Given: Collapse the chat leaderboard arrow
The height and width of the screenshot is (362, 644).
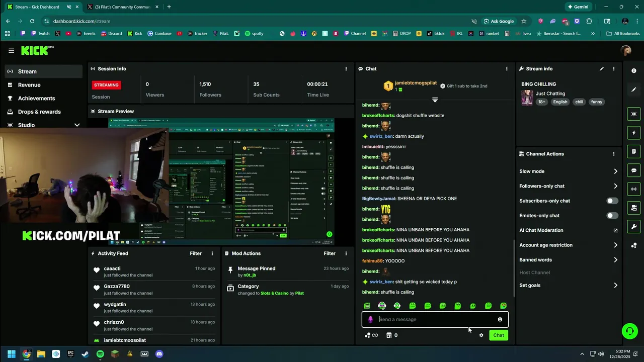Looking at the screenshot, I should point(435,100).
